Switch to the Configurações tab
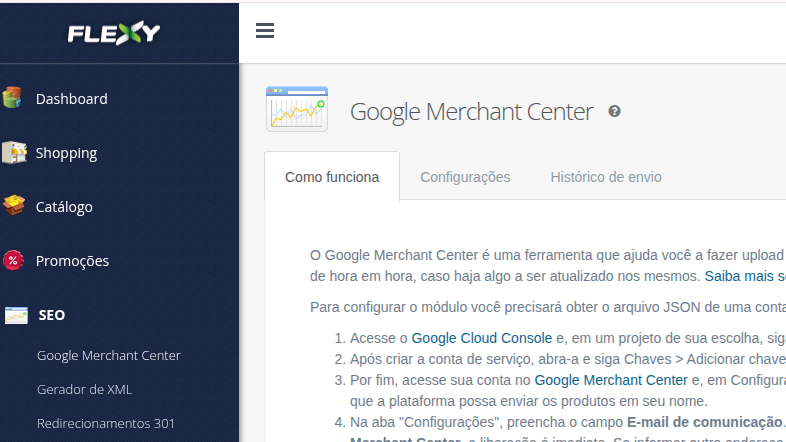Viewport: 786px width, 442px height. tap(465, 177)
